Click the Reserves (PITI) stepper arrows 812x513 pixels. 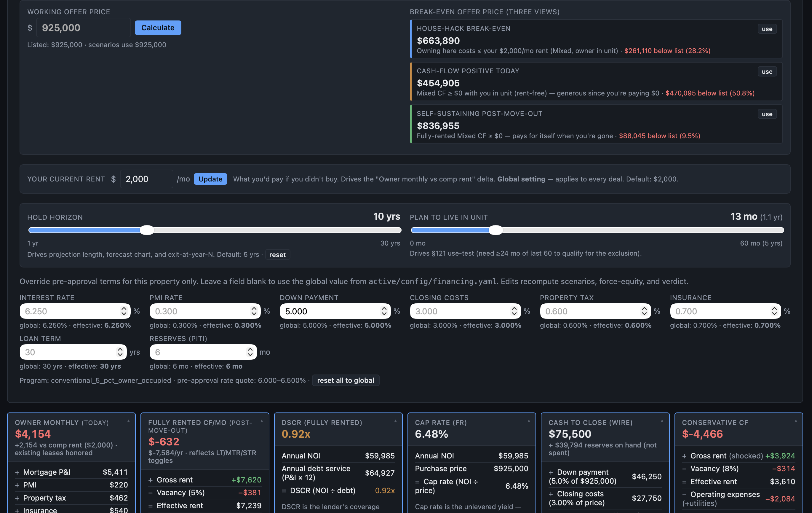tap(250, 352)
